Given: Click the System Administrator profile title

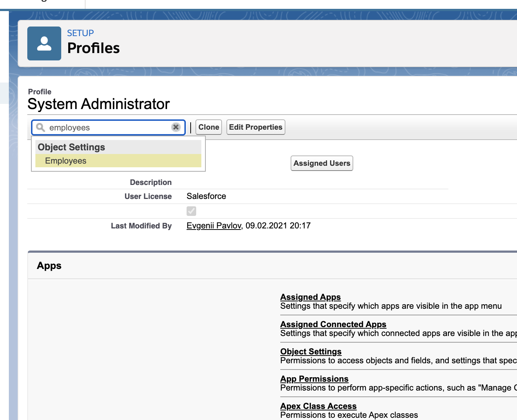Looking at the screenshot, I should pyautogui.click(x=98, y=104).
